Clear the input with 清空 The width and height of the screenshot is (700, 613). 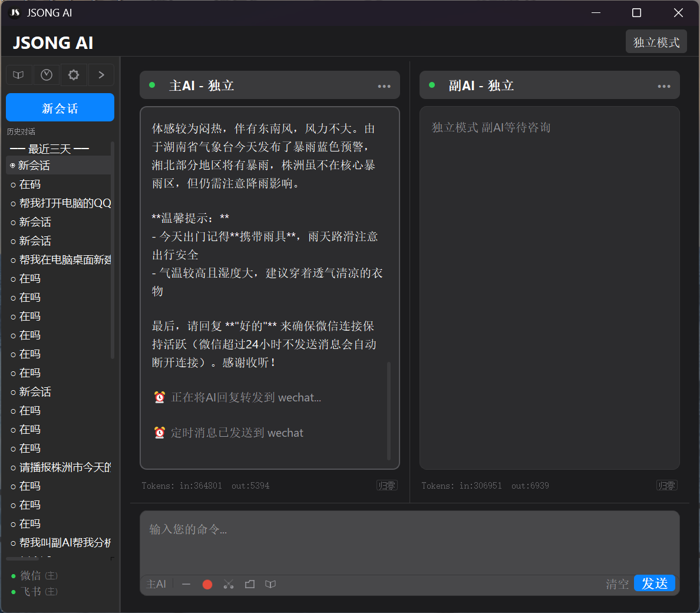pos(617,584)
